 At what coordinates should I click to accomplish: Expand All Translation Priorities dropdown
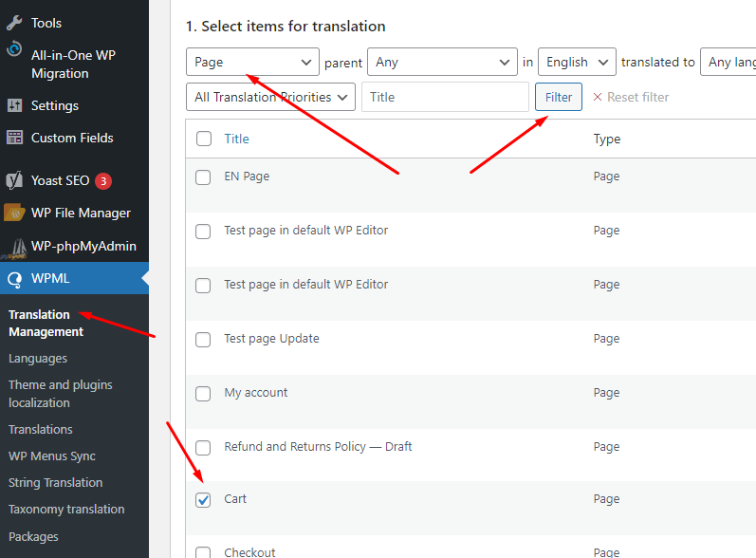[270, 97]
